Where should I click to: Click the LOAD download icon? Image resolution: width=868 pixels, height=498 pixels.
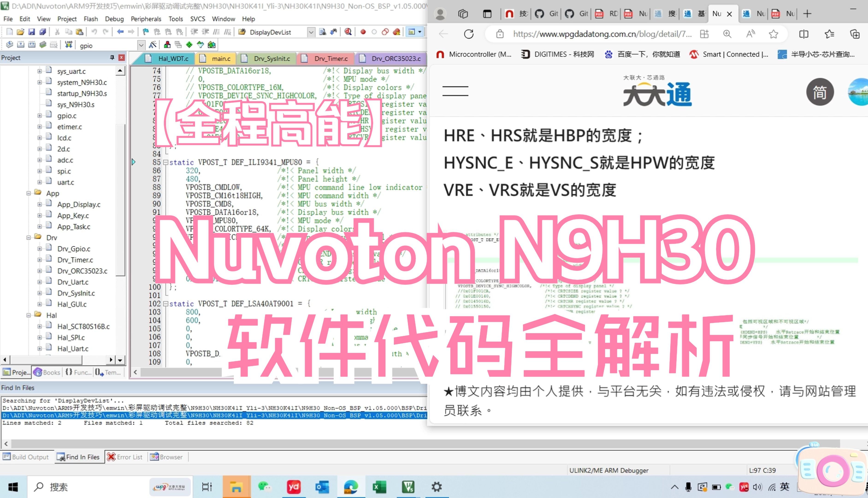[69, 44]
